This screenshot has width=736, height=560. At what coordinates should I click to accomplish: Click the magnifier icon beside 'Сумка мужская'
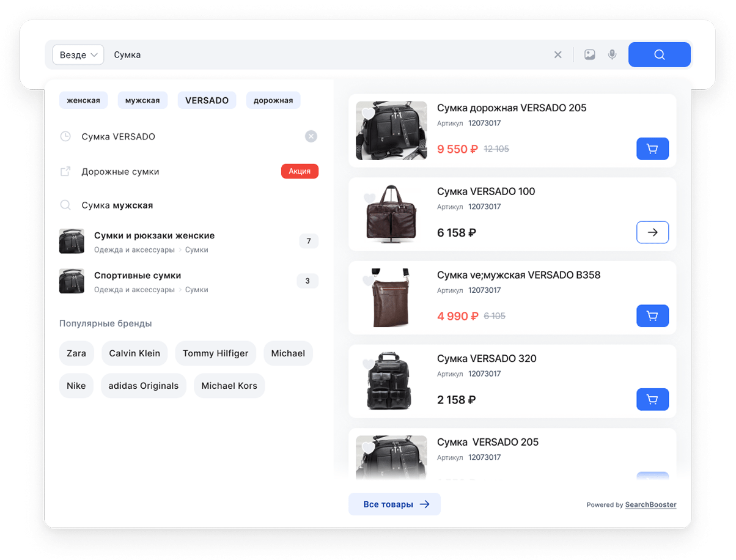click(x=65, y=205)
